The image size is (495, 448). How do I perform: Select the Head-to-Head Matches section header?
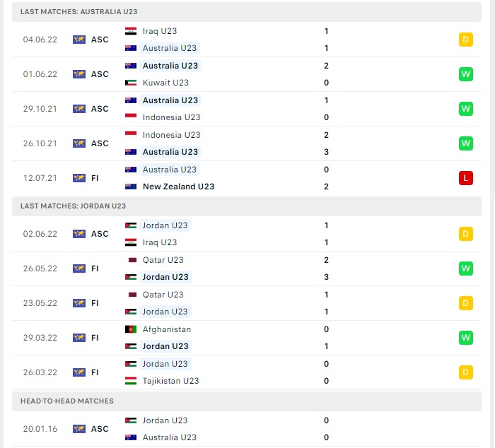click(67, 401)
